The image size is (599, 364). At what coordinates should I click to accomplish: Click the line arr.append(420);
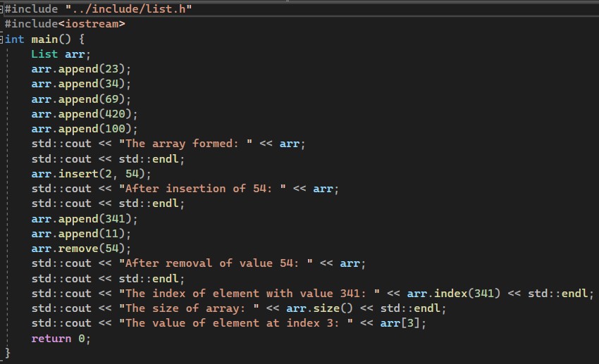click(85, 114)
